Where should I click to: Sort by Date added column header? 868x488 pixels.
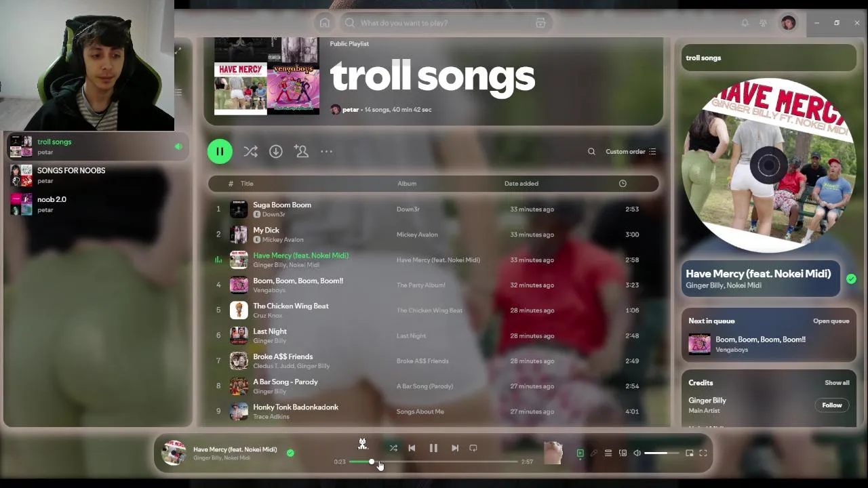521,184
